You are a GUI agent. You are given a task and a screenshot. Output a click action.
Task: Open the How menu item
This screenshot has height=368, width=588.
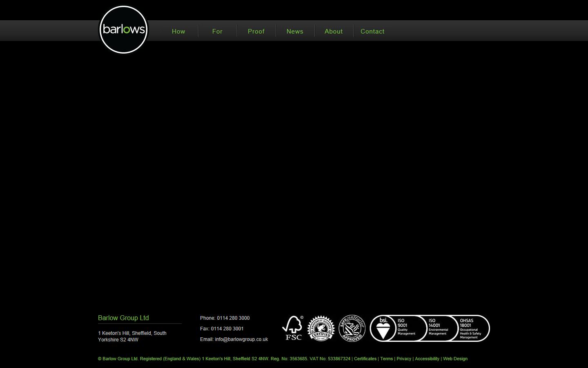[x=178, y=31]
